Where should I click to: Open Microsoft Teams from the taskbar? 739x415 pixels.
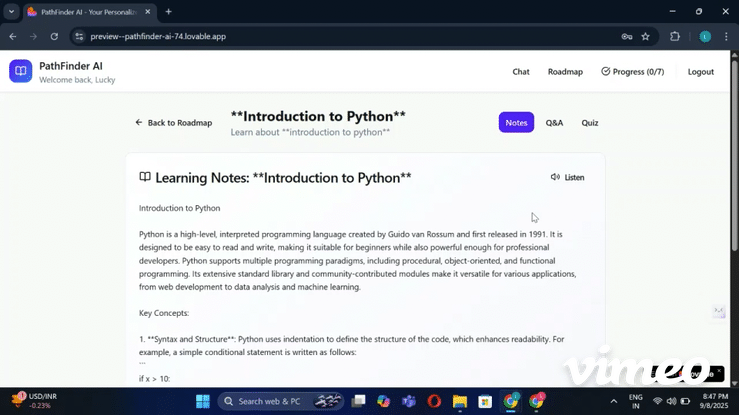coord(409,401)
